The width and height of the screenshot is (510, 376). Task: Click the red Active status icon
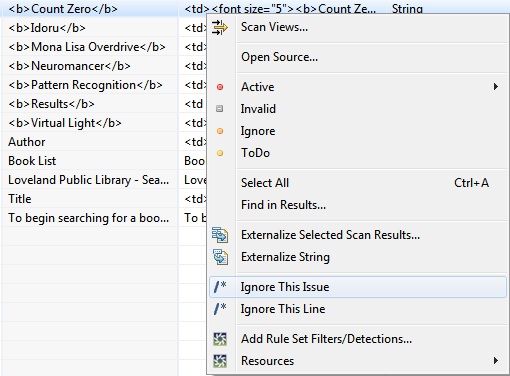click(x=220, y=87)
